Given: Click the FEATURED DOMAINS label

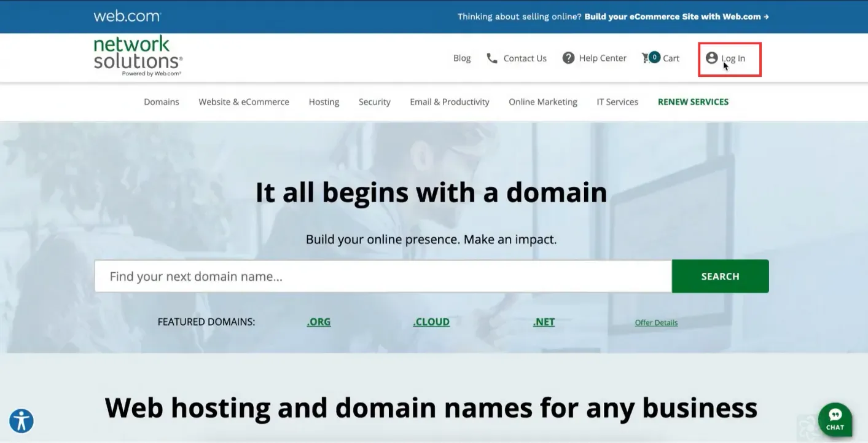Looking at the screenshot, I should click(x=206, y=322).
